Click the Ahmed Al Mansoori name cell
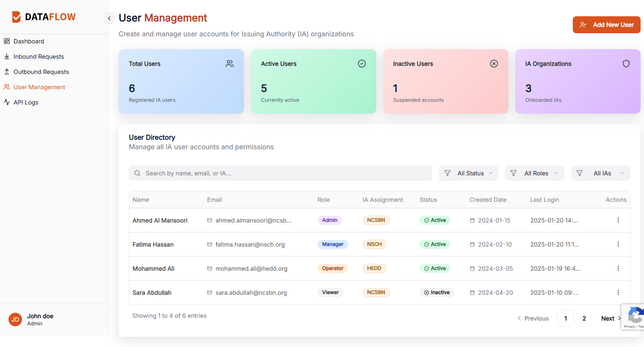The width and height of the screenshot is (644, 347). coord(160,220)
